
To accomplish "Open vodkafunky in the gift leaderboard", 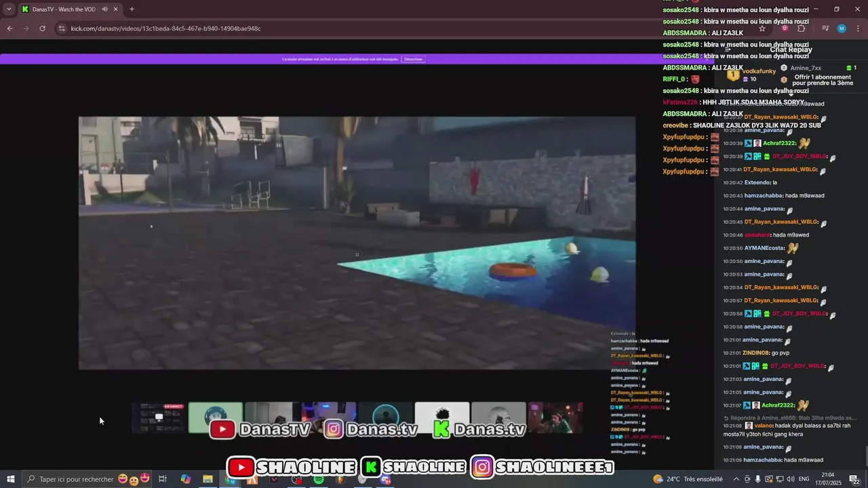I will coord(759,71).
